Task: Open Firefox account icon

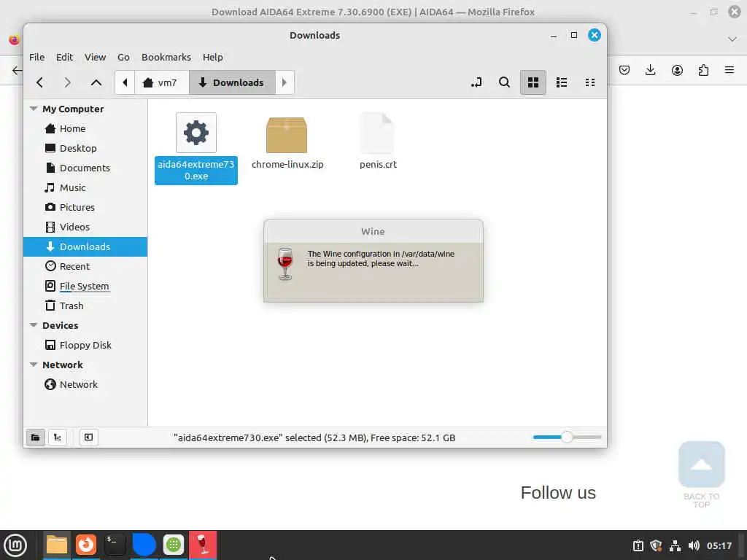Action: click(677, 71)
